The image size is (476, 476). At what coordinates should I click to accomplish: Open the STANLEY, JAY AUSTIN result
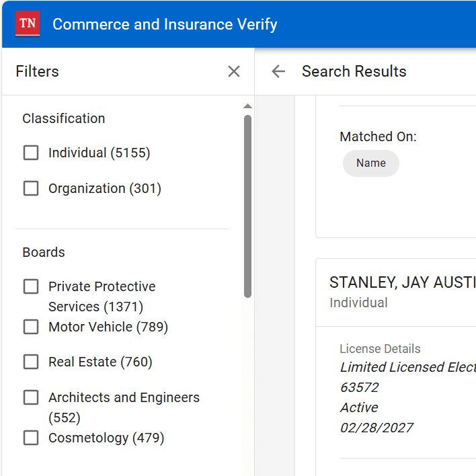pos(403,282)
